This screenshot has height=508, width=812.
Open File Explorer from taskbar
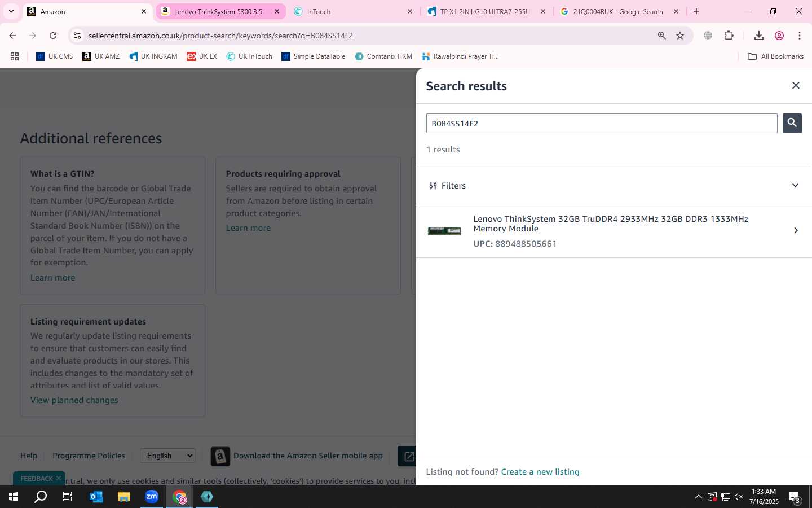(x=124, y=497)
